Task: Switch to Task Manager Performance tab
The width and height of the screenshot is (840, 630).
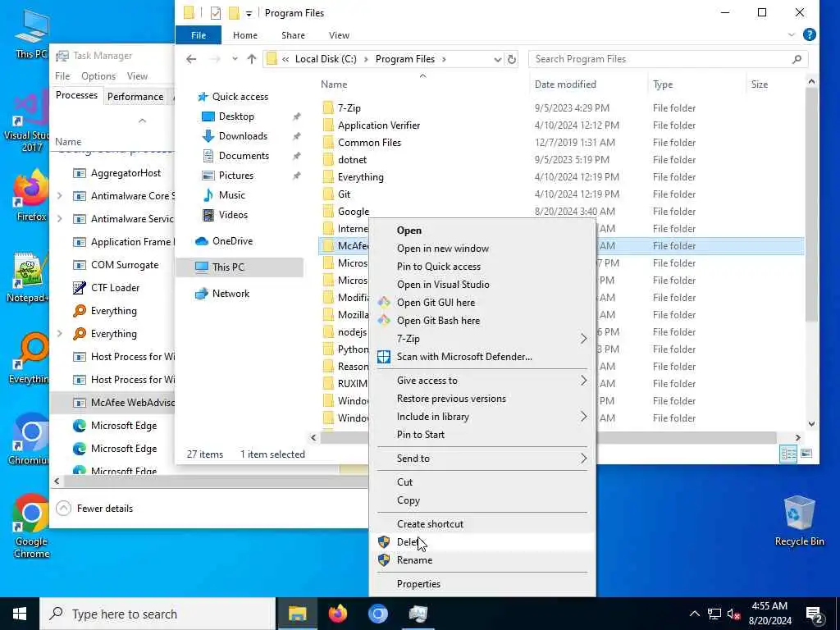Action: (135, 97)
